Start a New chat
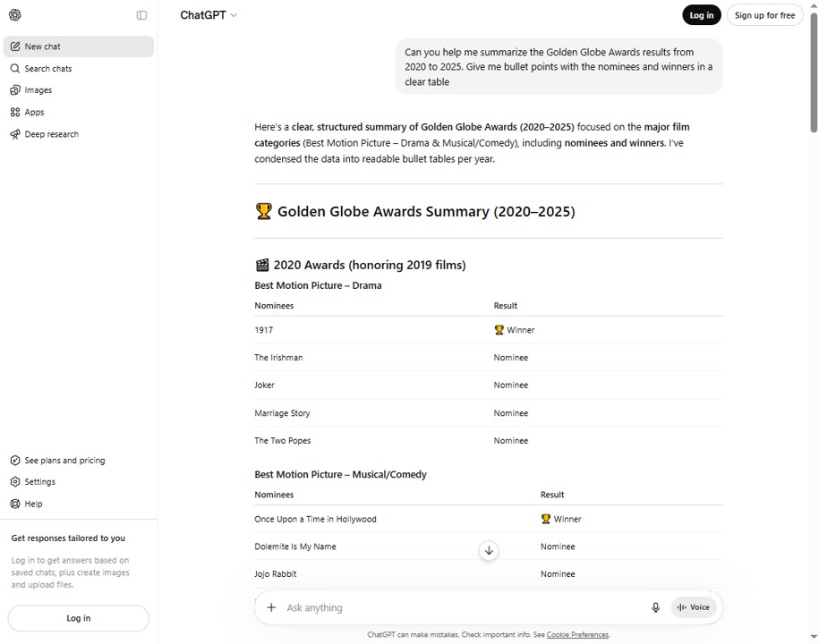The height and width of the screenshot is (644, 819). coord(79,47)
